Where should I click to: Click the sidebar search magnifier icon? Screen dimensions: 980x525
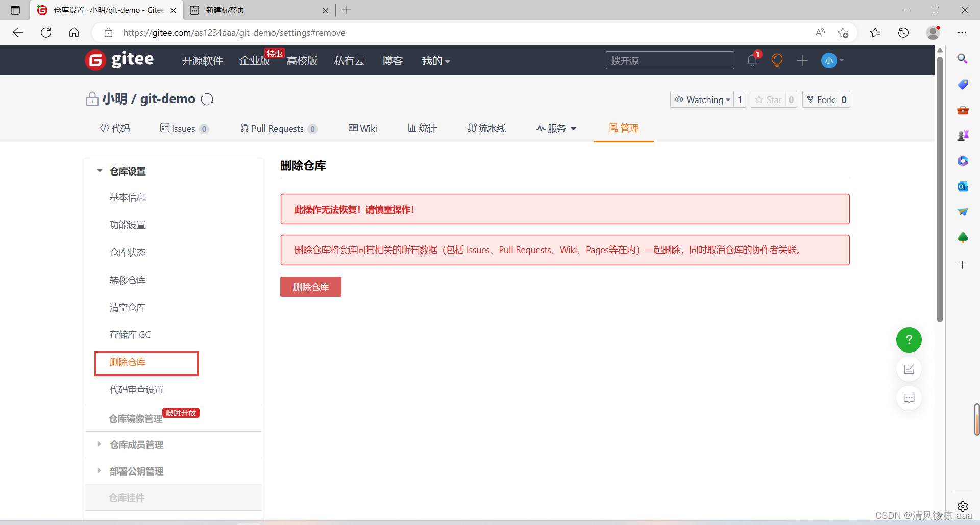pos(962,59)
